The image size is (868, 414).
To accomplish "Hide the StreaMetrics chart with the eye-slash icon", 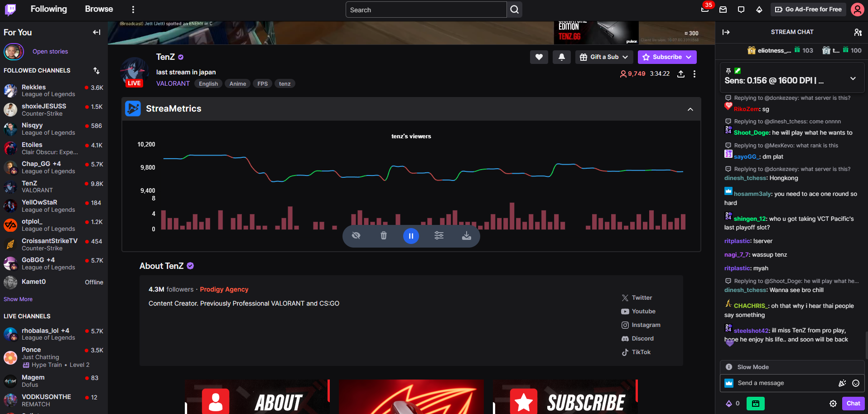I will 356,236.
